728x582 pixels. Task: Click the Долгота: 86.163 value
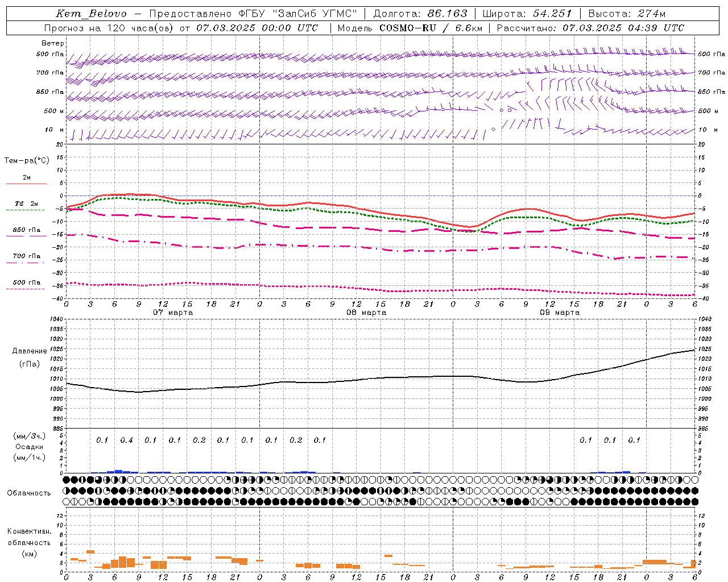click(x=420, y=14)
